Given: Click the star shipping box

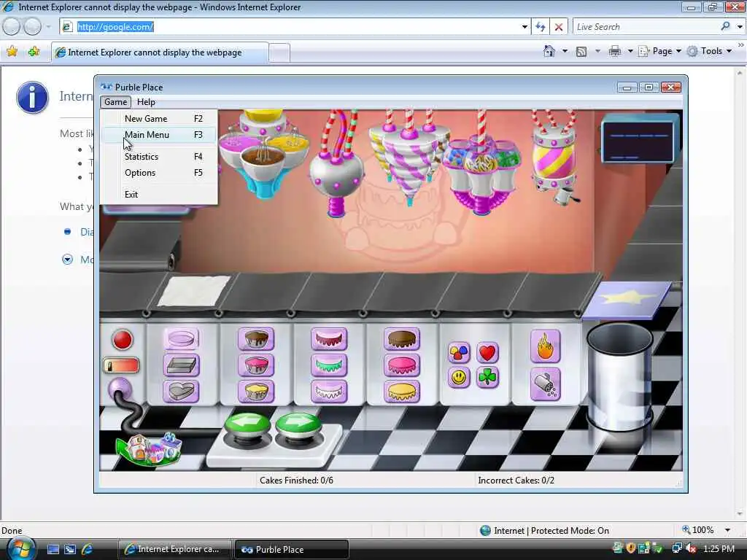Looking at the screenshot, I should (x=627, y=300).
